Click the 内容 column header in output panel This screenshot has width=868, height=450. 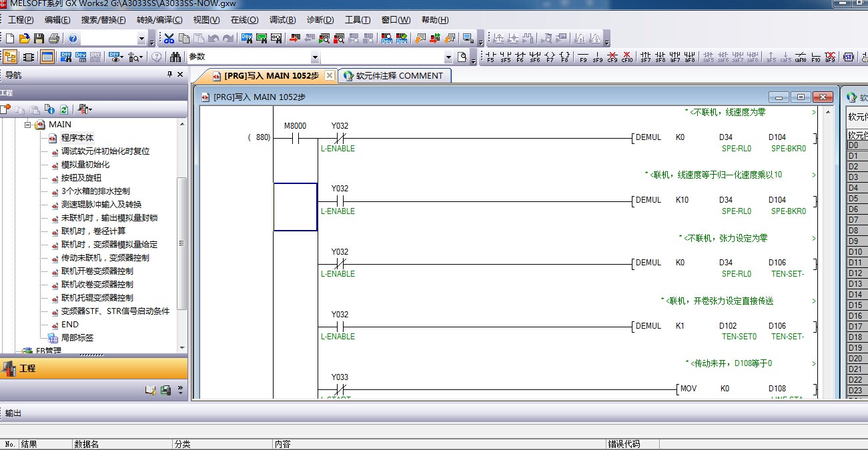[x=439, y=444]
